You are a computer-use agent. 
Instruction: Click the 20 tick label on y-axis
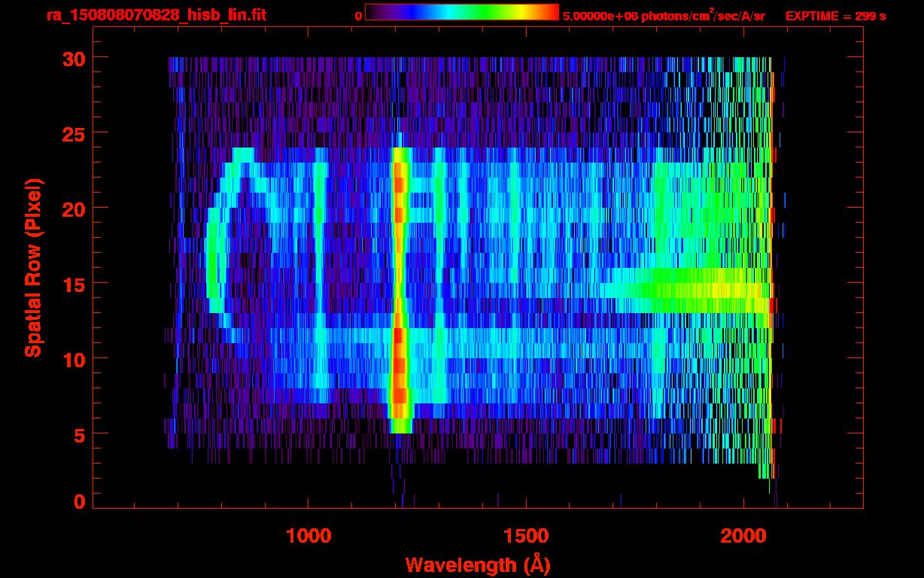click(75, 208)
